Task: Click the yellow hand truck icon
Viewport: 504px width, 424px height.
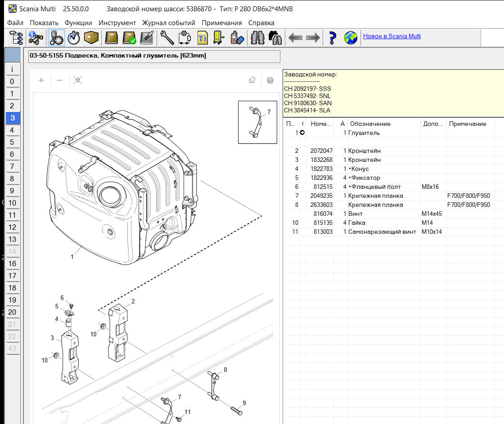Action: pyautogui.click(x=219, y=38)
